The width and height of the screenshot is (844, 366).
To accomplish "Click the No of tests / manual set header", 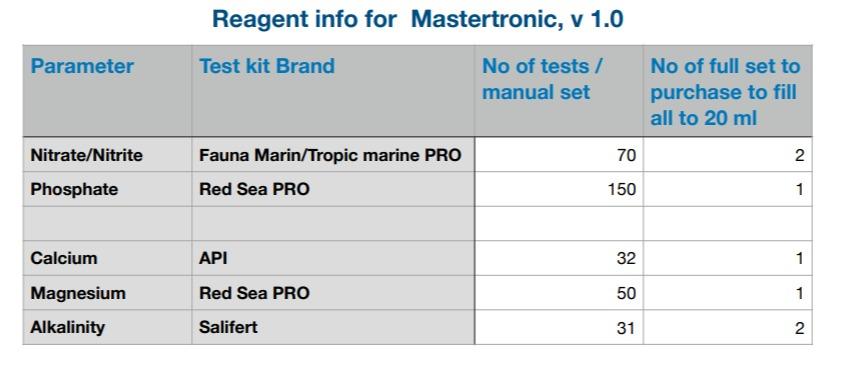I will pos(559,90).
